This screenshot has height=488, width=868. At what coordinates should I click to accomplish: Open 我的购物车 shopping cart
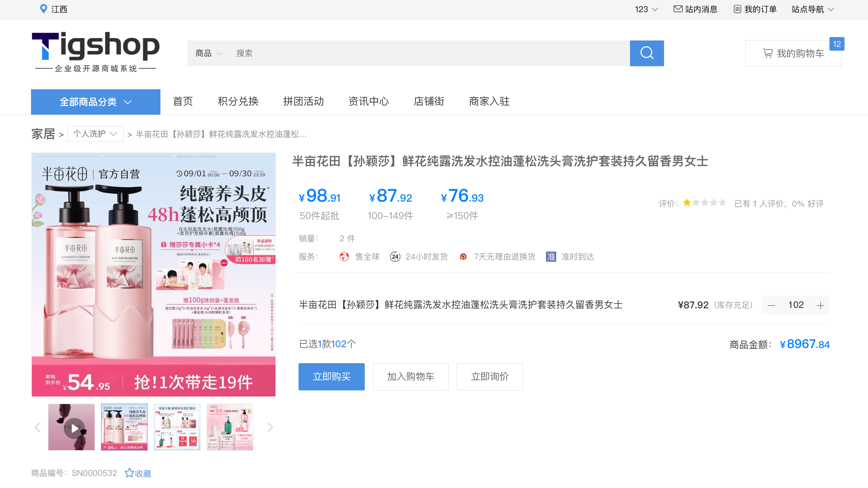(793, 53)
